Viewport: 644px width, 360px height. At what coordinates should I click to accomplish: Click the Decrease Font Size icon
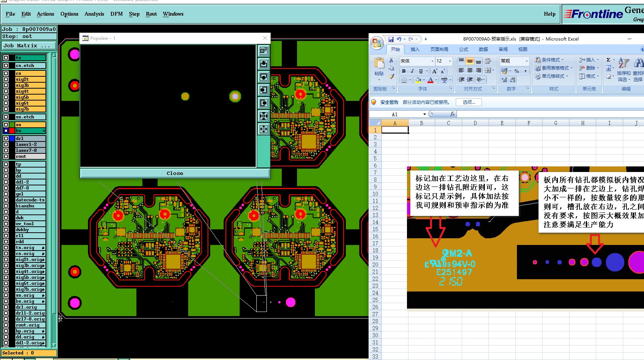(x=443, y=71)
